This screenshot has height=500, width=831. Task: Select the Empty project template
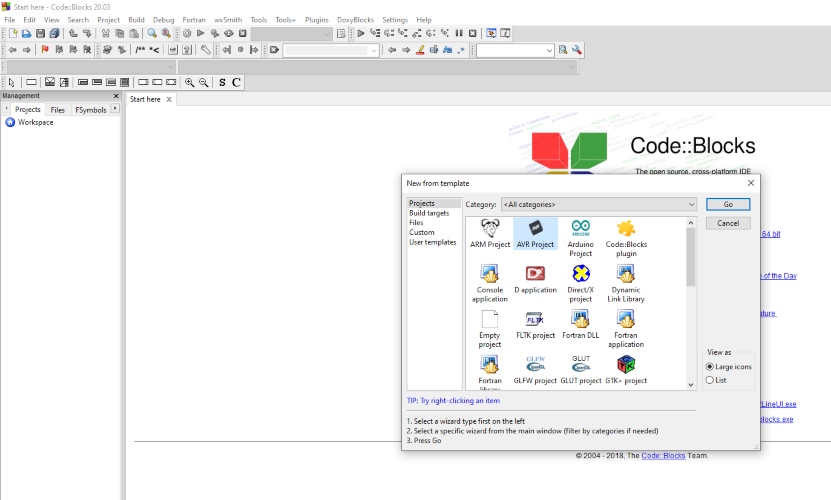point(490,329)
